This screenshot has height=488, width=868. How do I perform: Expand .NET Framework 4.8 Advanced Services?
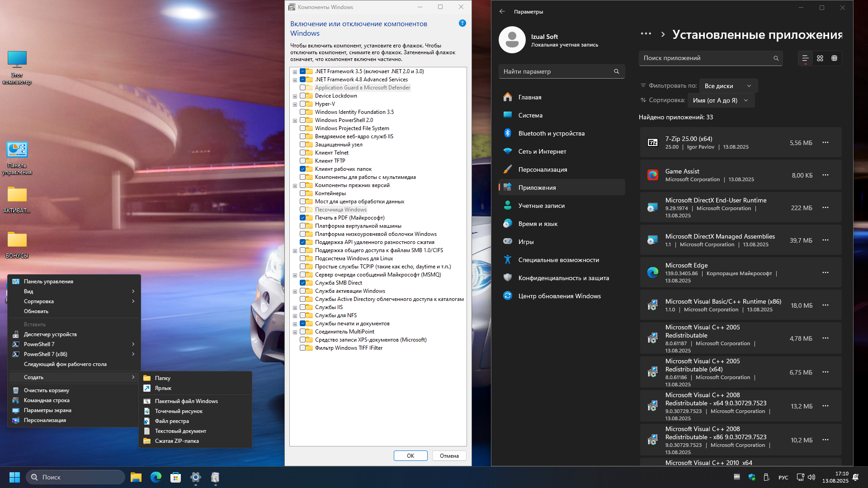click(x=295, y=80)
